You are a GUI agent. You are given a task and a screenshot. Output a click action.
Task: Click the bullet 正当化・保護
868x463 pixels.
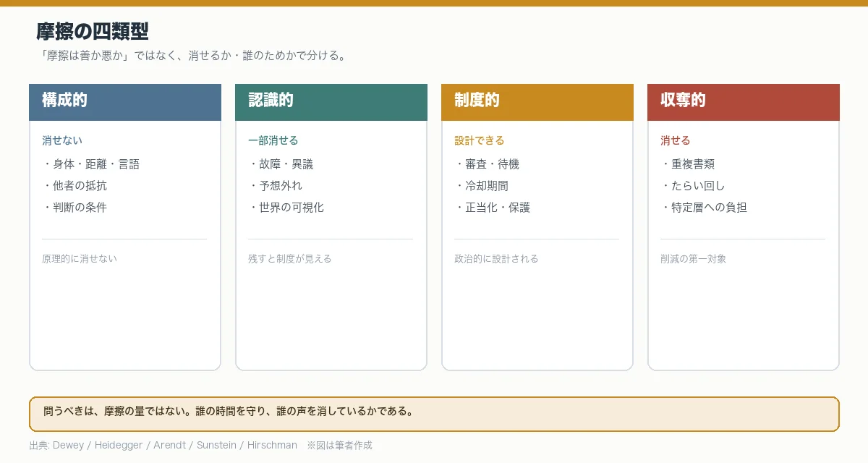[x=493, y=208]
